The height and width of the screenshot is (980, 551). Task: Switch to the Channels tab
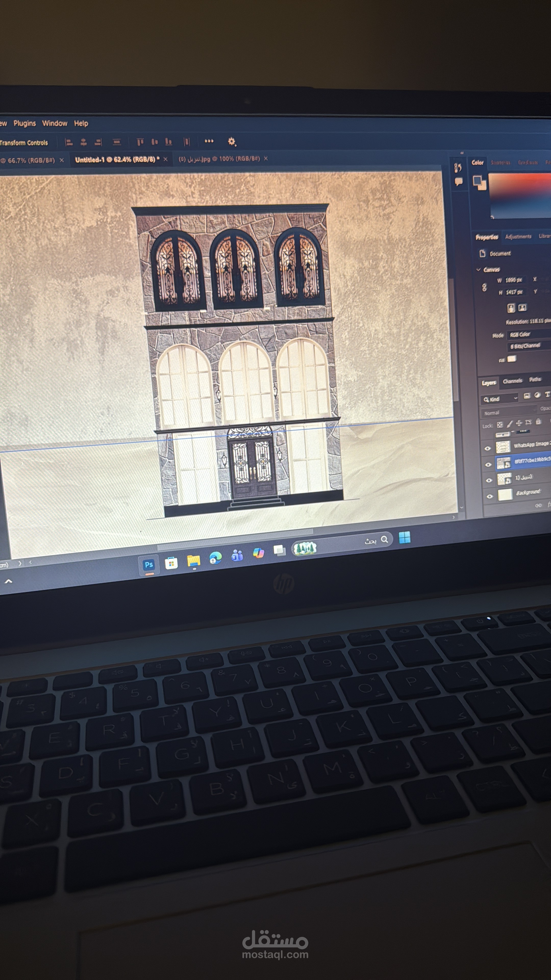point(512,381)
